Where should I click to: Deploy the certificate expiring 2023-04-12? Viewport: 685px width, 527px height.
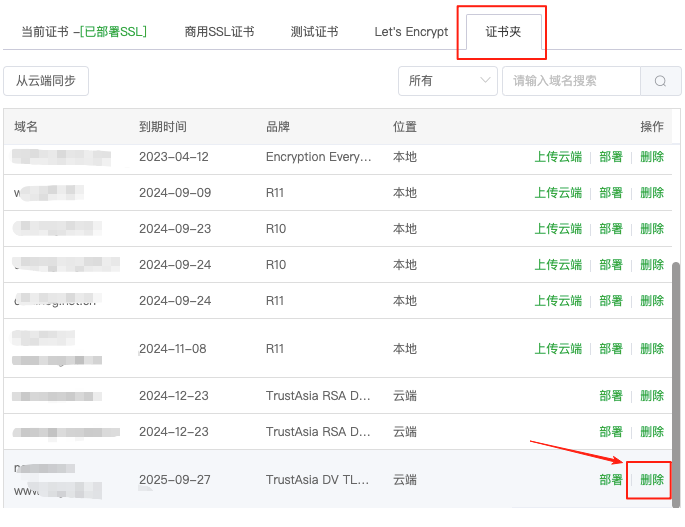tap(611, 157)
